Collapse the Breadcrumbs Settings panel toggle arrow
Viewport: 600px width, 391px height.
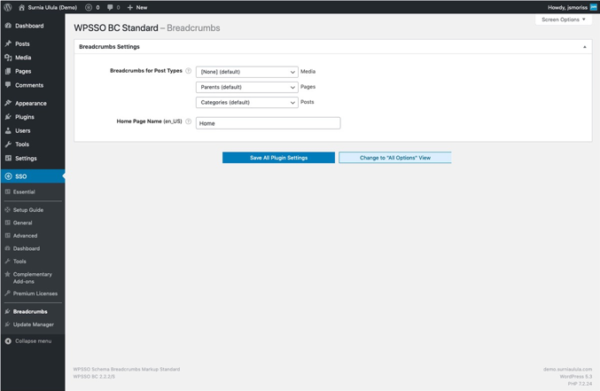(x=584, y=47)
